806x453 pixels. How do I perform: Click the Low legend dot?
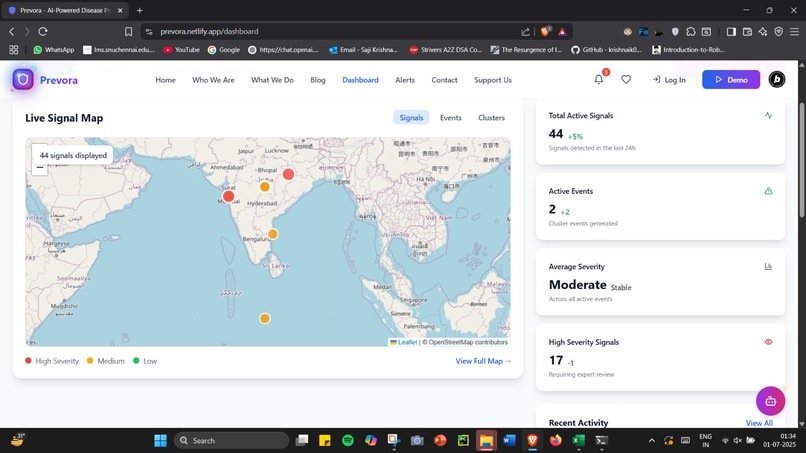tap(136, 360)
